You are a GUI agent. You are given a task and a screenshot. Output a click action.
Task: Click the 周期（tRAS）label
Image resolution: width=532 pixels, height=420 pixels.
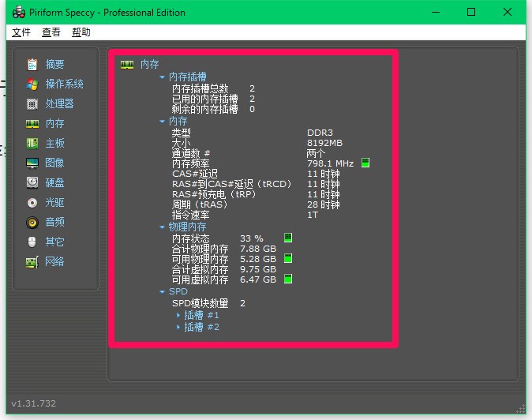(x=200, y=204)
